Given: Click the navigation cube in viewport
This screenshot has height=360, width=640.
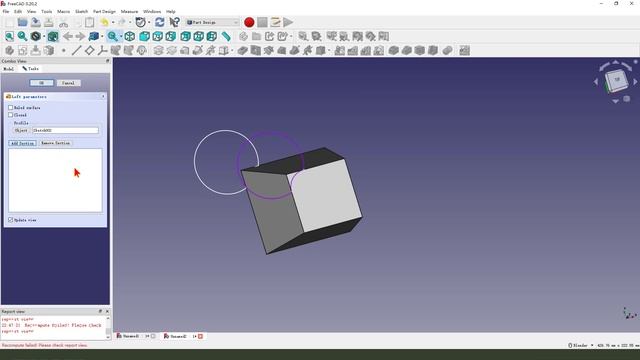Looking at the screenshot, I should tap(616, 80).
